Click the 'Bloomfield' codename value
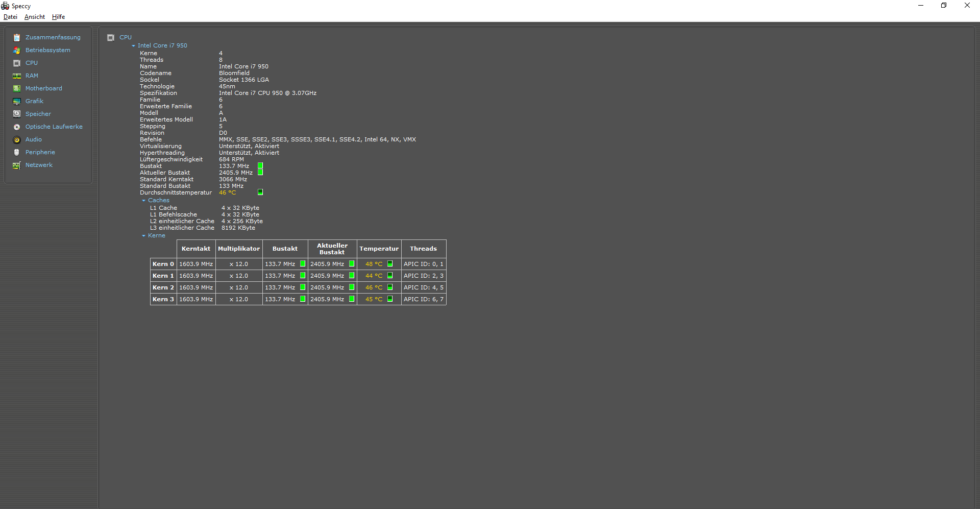Screen dimensions: 980x509 (234, 74)
